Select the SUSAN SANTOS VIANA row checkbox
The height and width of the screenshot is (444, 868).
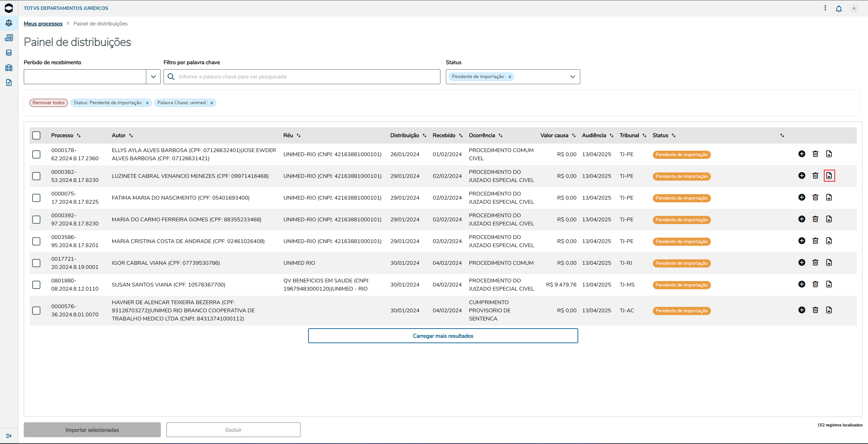pyautogui.click(x=36, y=285)
